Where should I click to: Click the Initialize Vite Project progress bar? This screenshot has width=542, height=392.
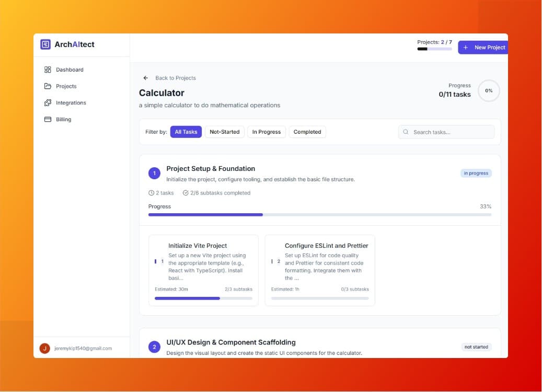click(x=204, y=298)
